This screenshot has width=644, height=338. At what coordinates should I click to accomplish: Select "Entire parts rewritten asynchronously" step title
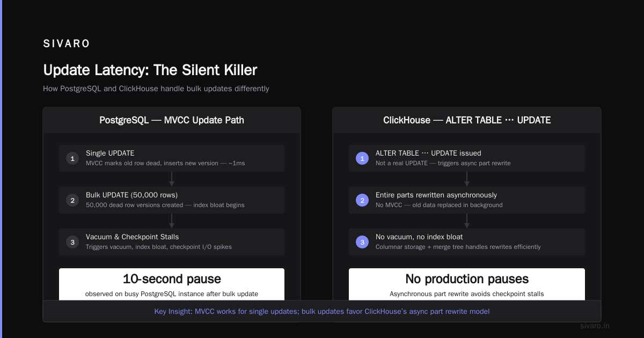[x=436, y=195]
